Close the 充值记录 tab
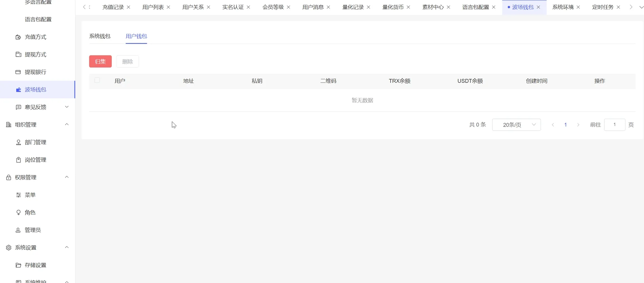This screenshot has width=644, height=283. click(128, 7)
